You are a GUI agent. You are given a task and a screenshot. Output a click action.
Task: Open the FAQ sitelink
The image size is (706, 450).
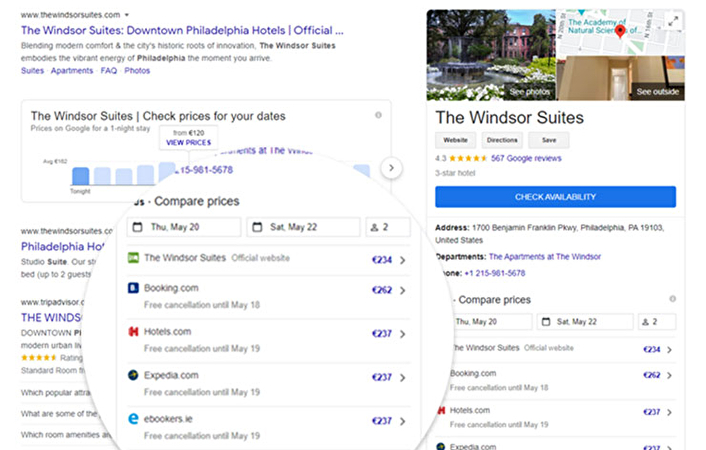[x=109, y=71]
